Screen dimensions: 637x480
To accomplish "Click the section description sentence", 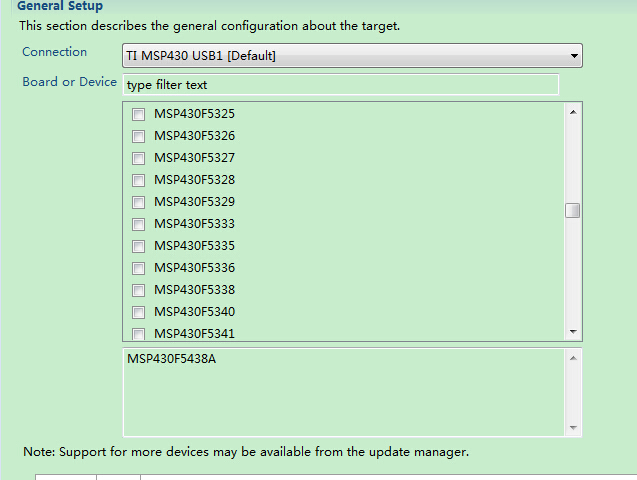I will coord(210,26).
